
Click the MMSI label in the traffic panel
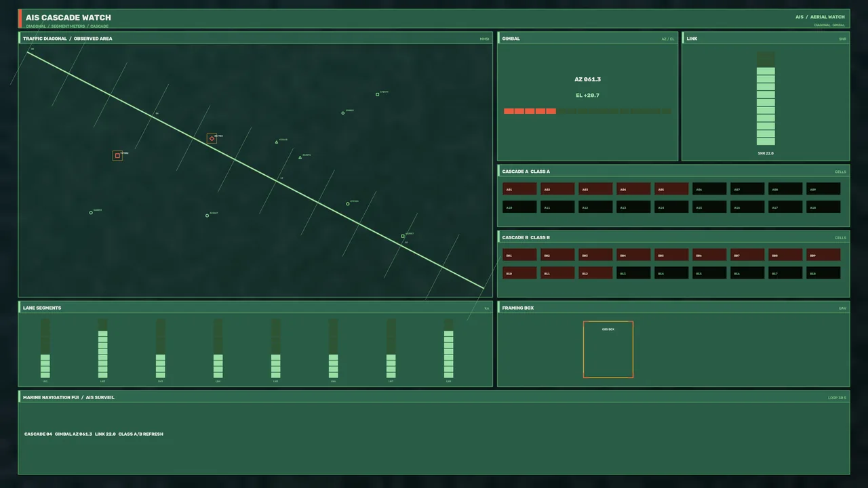[484, 39]
